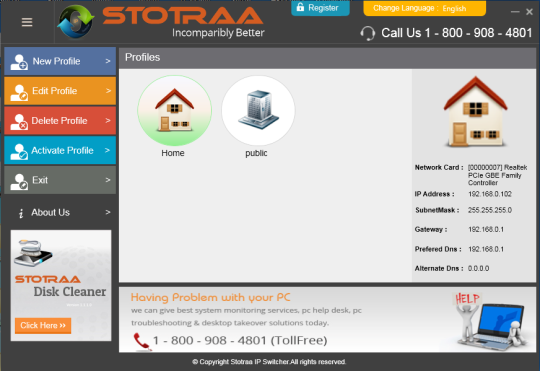Click the large house image in details panel
Screen dimensions: 540x371
[475, 112]
